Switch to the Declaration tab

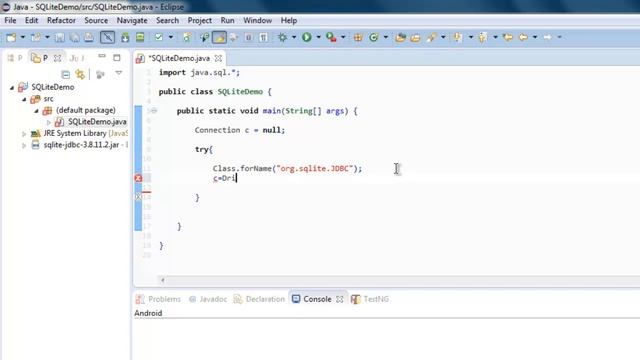259,299
